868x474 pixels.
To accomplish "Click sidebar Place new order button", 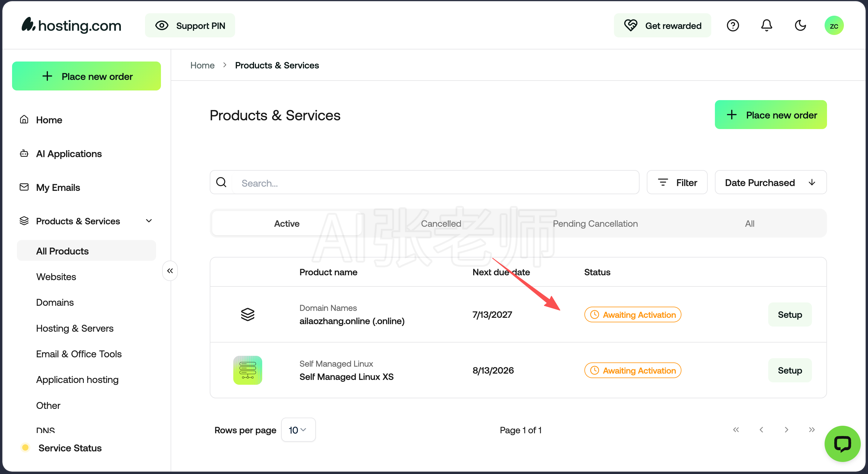I will (86, 76).
